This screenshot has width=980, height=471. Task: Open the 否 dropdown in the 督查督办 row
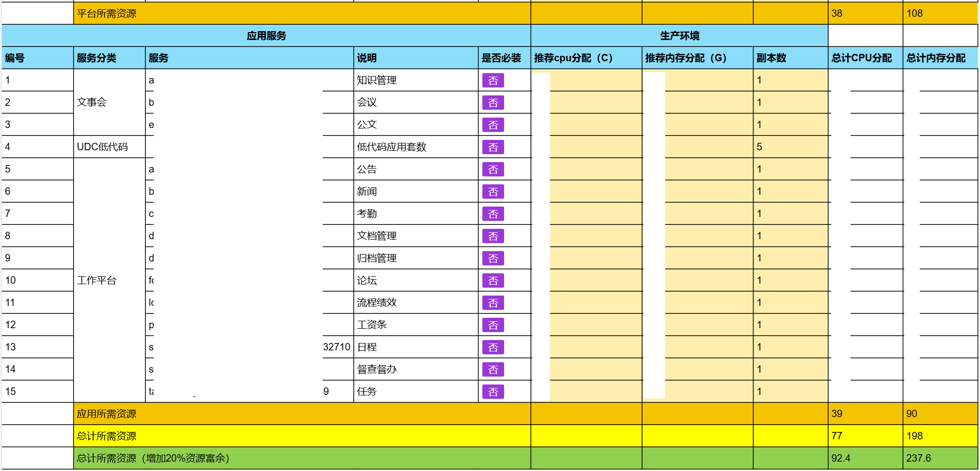point(493,370)
